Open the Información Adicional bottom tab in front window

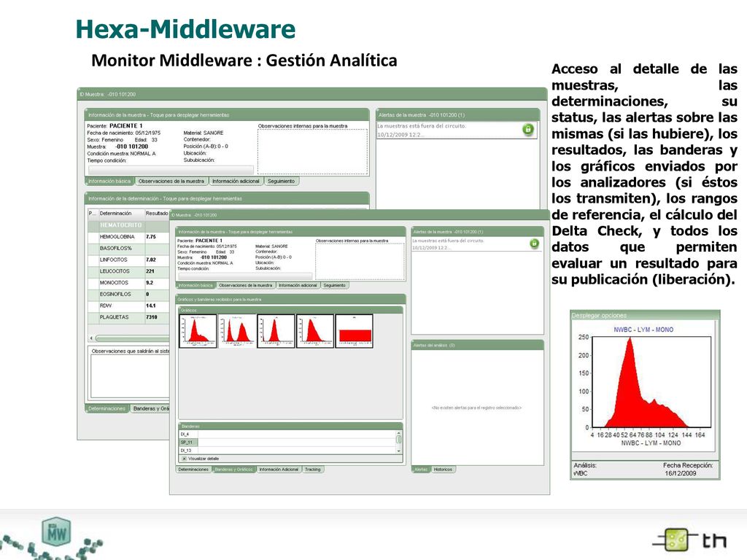[279, 470]
